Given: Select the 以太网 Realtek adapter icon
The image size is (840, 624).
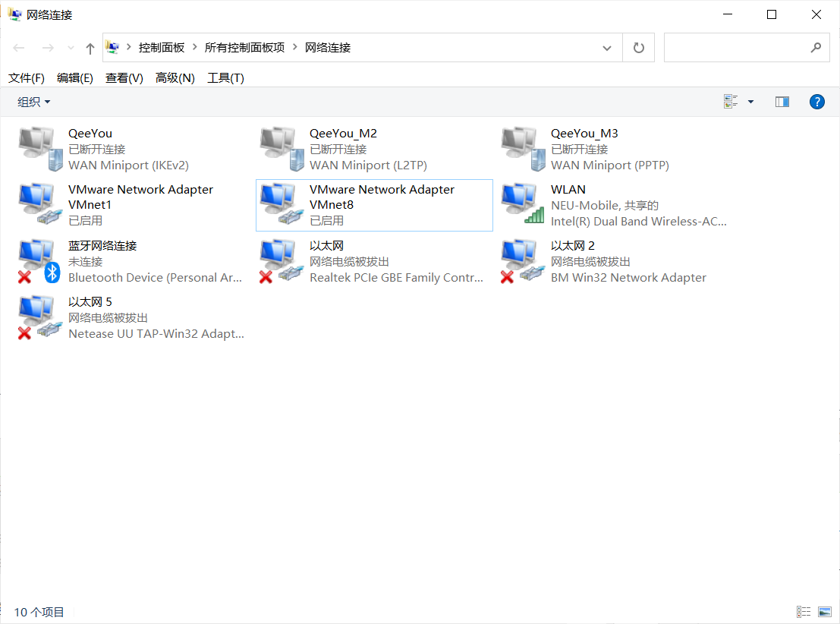Looking at the screenshot, I should point(282,261).
